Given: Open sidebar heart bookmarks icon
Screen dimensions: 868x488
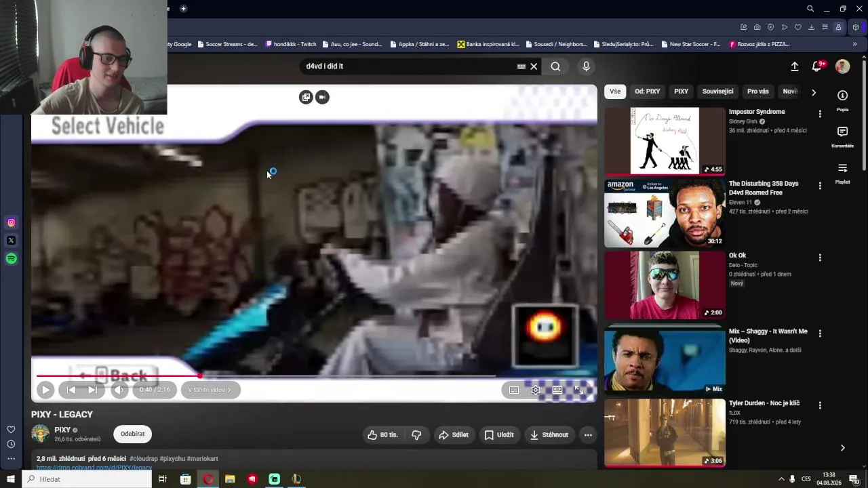Looking at the screenshot, I should [11, 429].
